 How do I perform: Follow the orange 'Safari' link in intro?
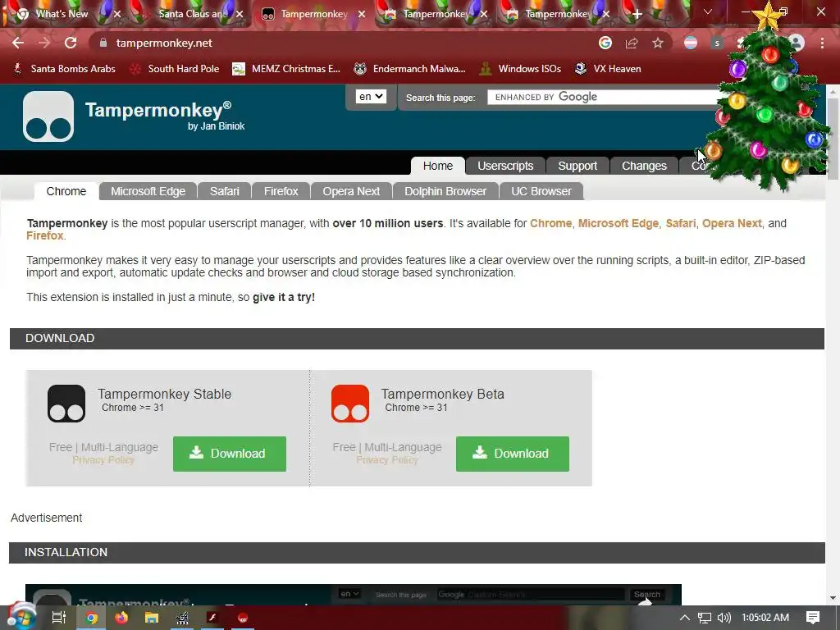680,223
